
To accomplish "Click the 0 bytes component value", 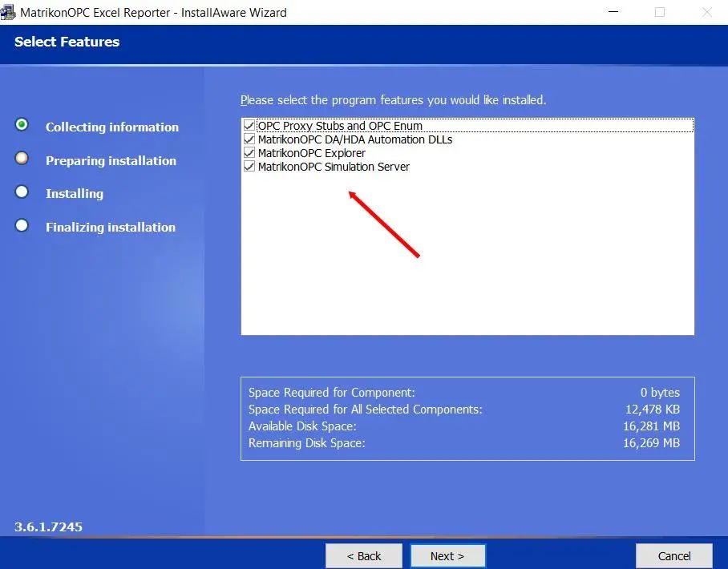I will click(660, 393).
